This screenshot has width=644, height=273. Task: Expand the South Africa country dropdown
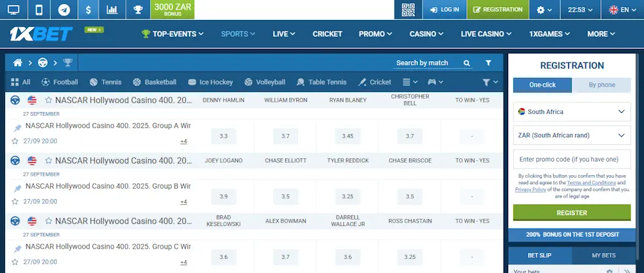pyautogui.click(x=572, y=111)
